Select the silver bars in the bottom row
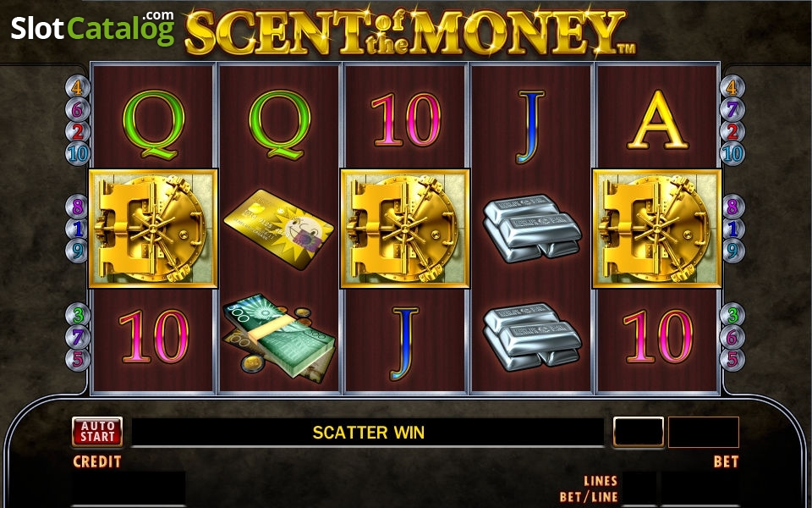Viewport: 812px width, 508px height. click(x=532, y=336)
